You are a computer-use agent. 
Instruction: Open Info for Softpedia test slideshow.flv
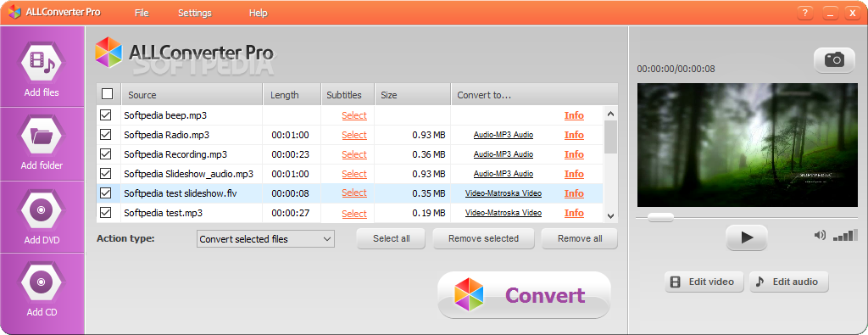(574, 193)
